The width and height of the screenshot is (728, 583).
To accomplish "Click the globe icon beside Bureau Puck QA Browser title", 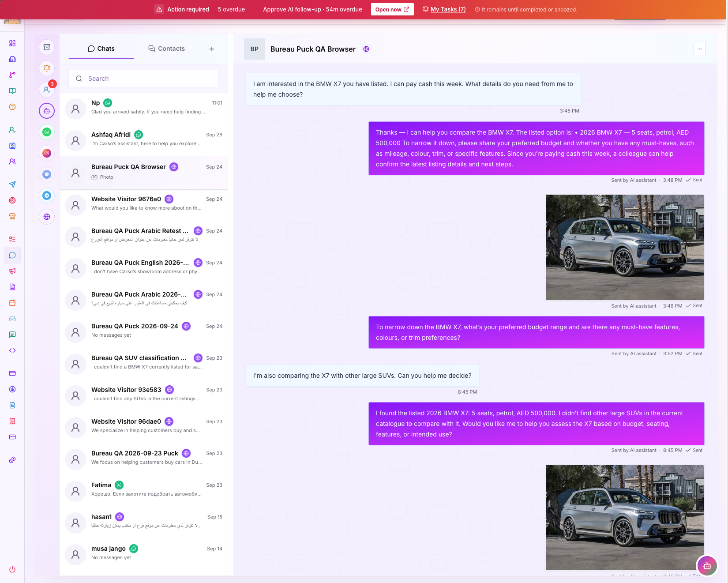I will click(x=366, y=49).
